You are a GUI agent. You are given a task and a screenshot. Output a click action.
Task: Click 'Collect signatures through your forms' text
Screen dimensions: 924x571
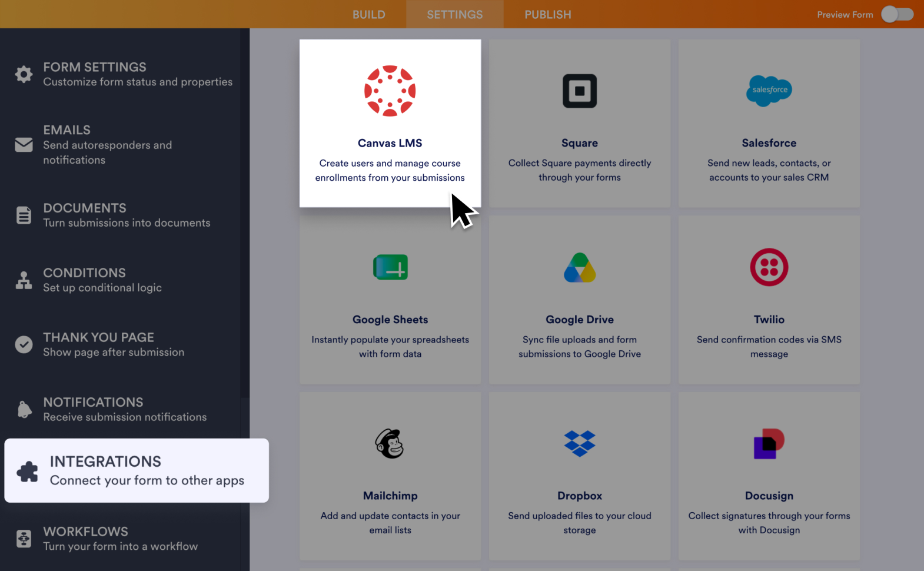pos(769,523)
